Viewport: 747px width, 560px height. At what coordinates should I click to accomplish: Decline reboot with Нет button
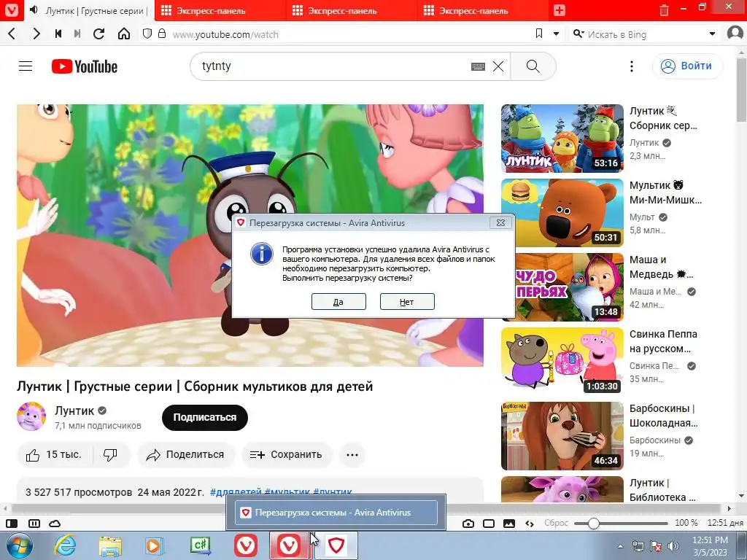click(x=407, y=301)
